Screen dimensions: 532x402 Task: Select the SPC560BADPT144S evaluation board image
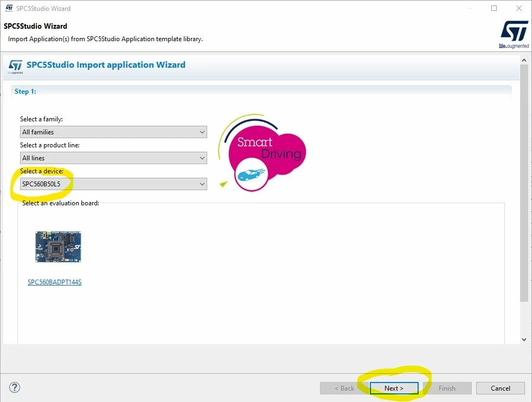point(59,247)
